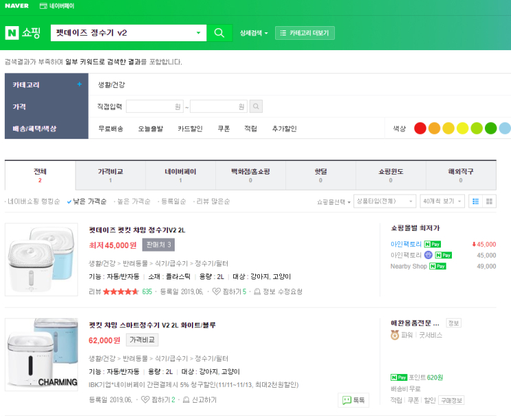
Task: Open the 네이버페이 link in top bar
Action: (x=57, y=6)
